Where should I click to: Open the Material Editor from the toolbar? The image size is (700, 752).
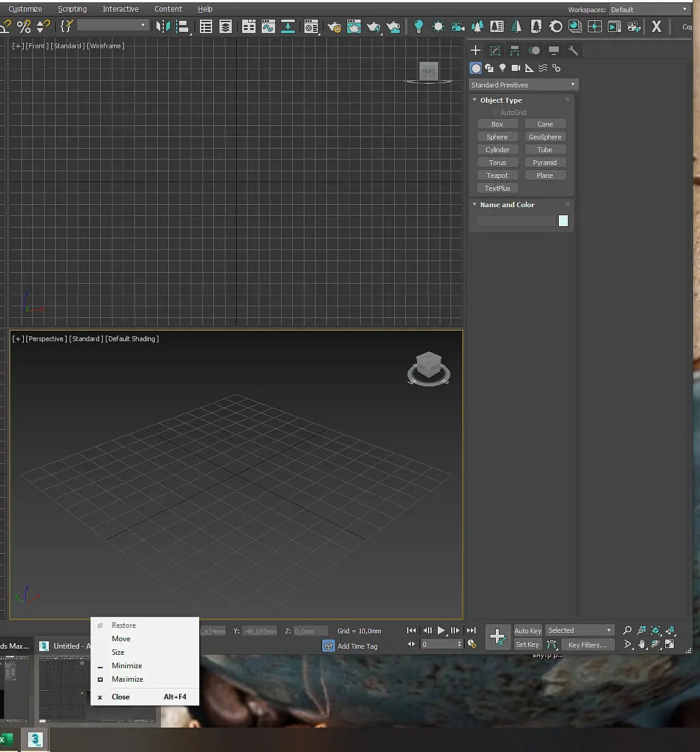click(x=311, y=26)
